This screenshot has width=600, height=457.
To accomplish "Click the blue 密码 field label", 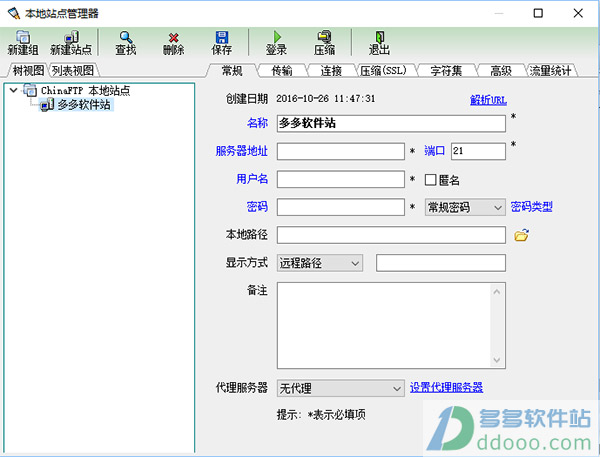I will (x=257, y=207).
